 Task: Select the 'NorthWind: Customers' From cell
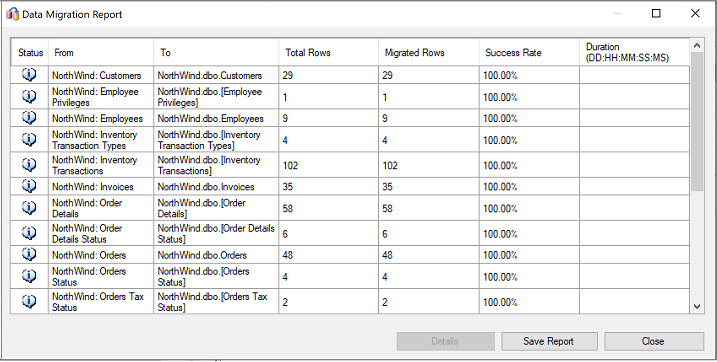[x=101, y=75]
